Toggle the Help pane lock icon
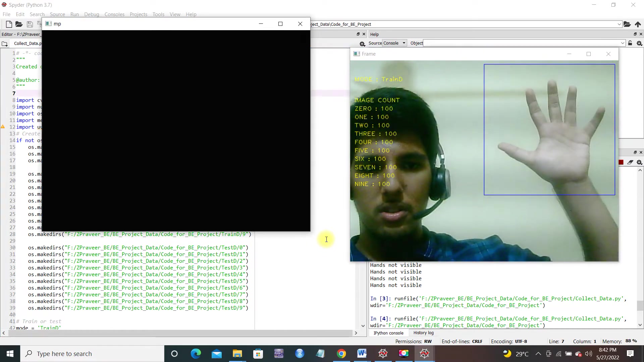Image resolution: width=644 pixels, height=362 pixels. tap(630, 43)
